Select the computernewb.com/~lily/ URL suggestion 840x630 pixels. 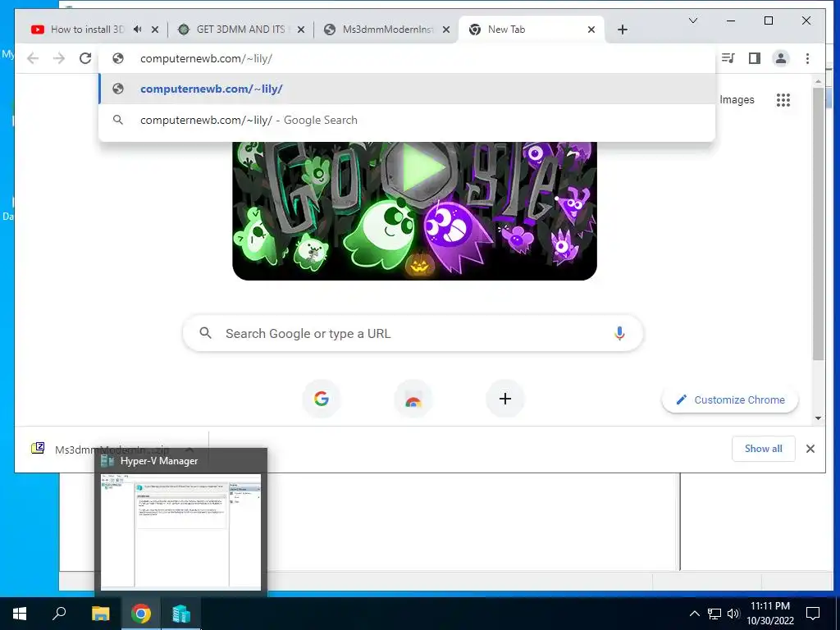(x=407, y=89)
